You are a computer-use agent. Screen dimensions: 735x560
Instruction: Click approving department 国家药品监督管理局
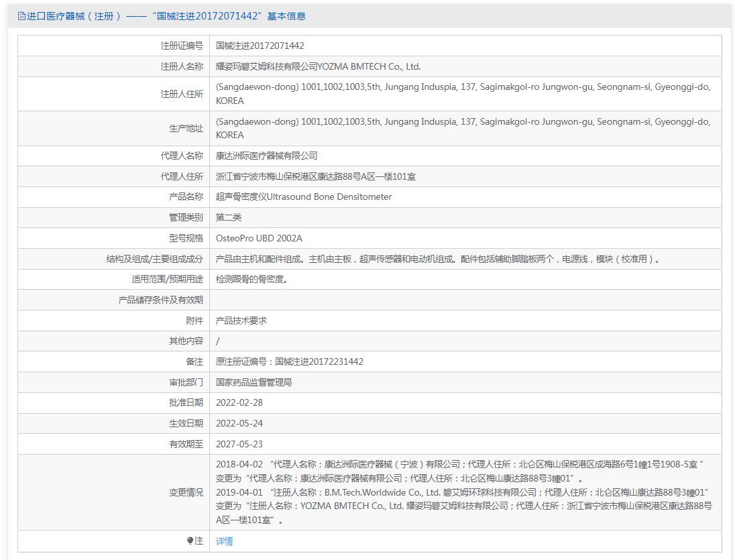(253, 382)
